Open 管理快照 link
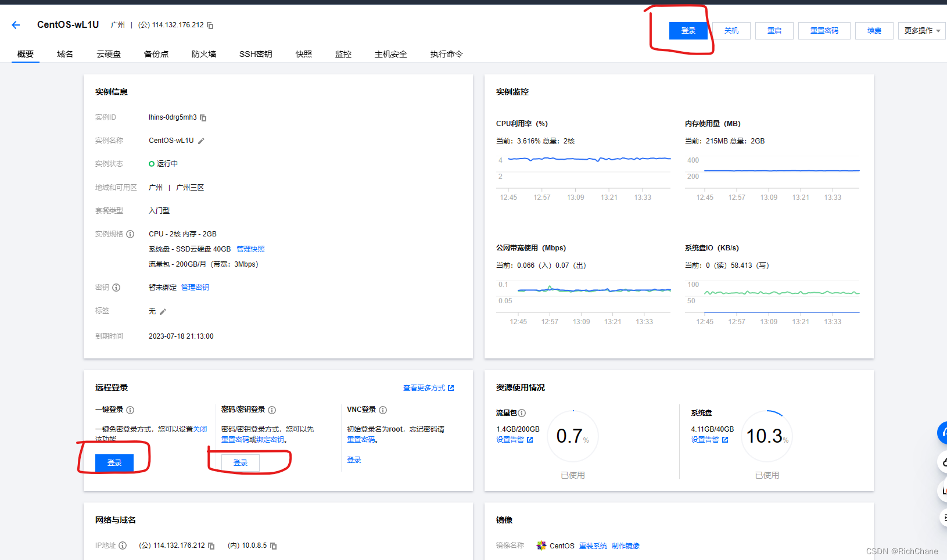Image resolution: width=947 pixels, height=560 pixels. pyautogui.click(x=250, y=249)
